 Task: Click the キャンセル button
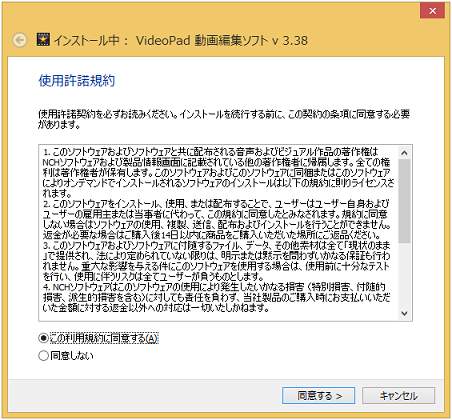click(x=399, y=396)
